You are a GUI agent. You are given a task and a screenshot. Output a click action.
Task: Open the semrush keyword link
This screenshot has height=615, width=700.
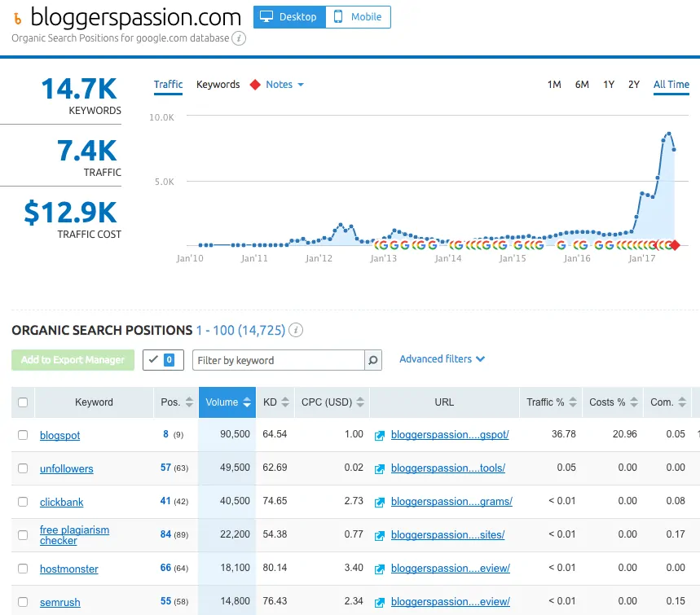tap(59, 602)
